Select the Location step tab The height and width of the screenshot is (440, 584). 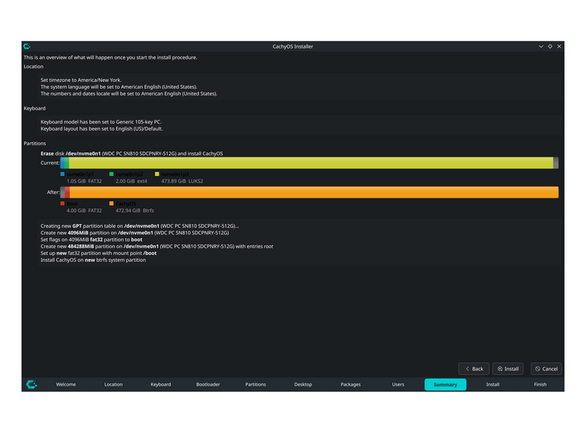113,384
